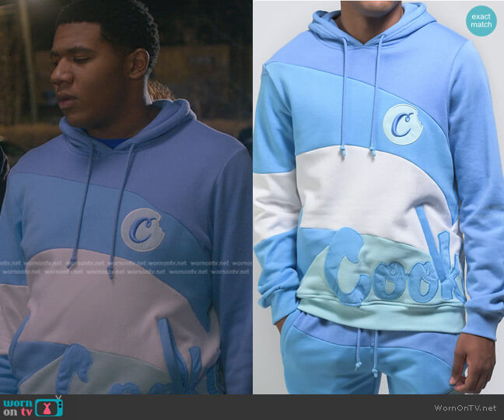
Task: Click the Worn on TV logo
Action: point(33,407)
